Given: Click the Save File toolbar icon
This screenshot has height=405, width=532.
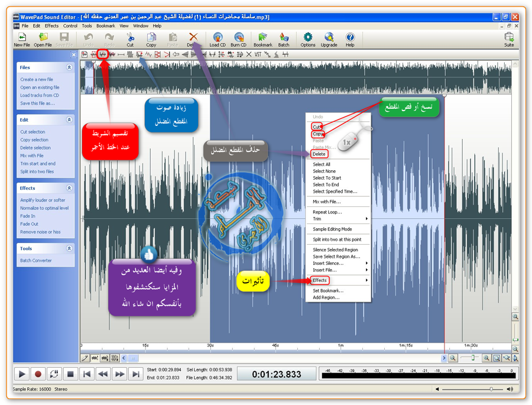Looking at the screenshot, I should coord(64,40).
